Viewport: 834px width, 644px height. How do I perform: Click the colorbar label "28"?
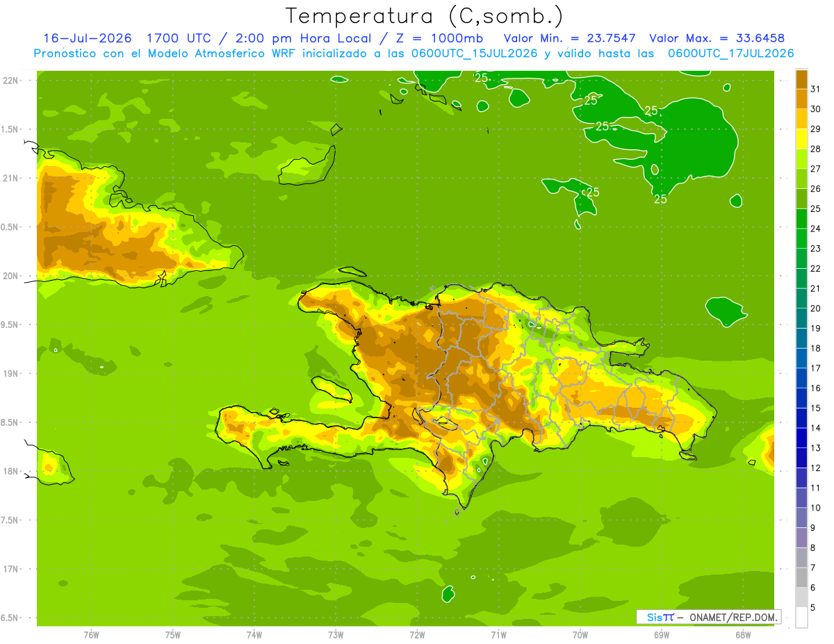(x=816, y=148)
